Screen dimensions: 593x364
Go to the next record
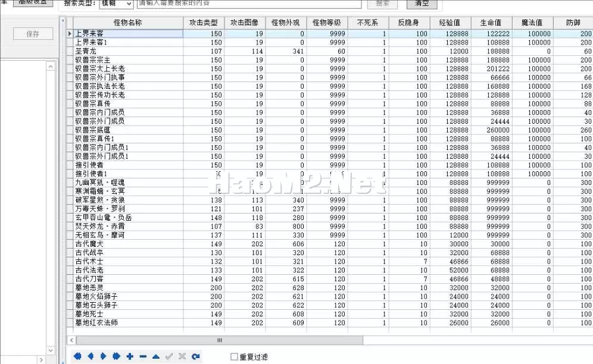103,356
